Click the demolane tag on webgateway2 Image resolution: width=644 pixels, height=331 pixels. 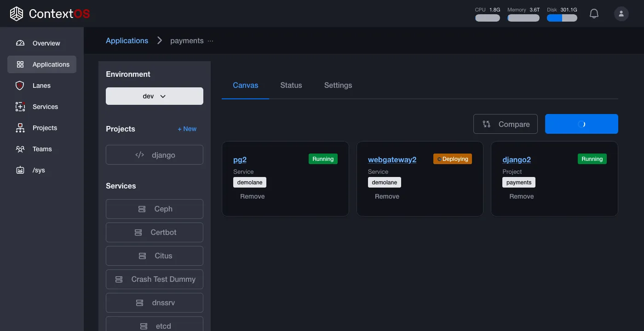point(385,183)
